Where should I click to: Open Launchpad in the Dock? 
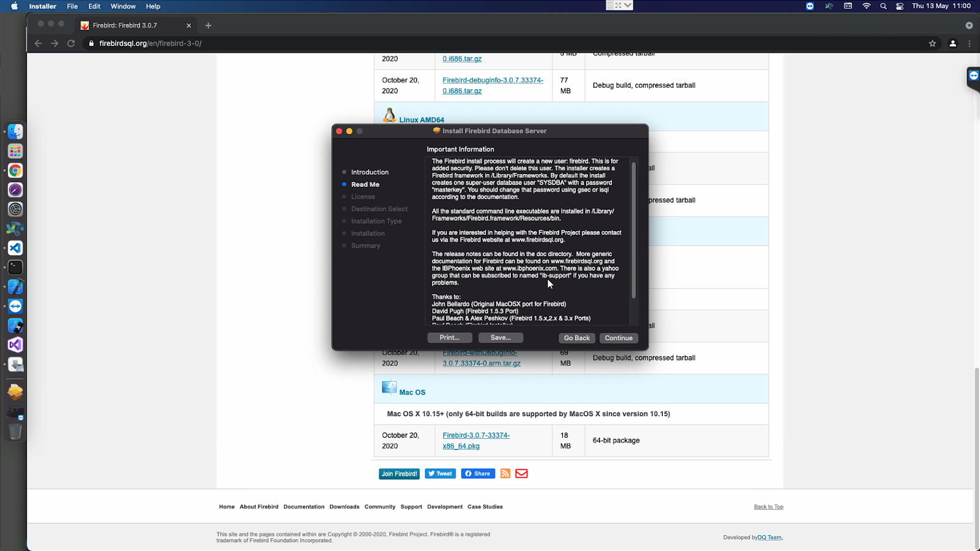(x=15, y=151)
